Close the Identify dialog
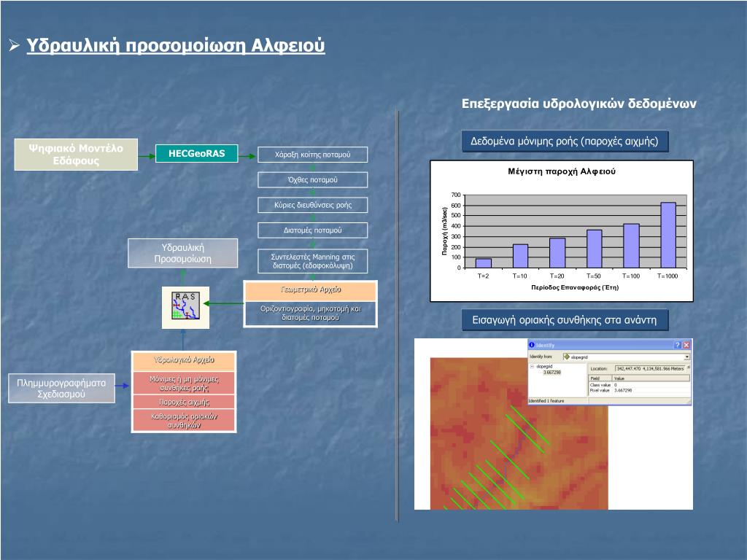This screenshot has height=560, width=747. tap(686, 345)
